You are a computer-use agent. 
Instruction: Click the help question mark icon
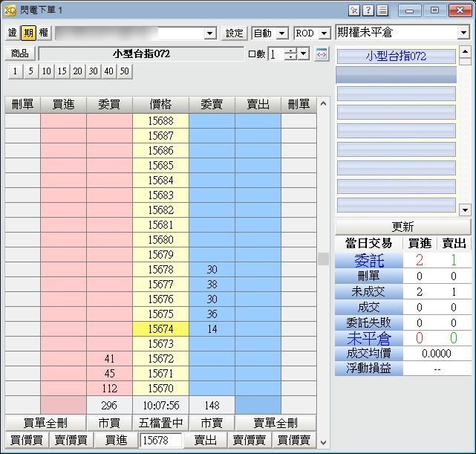pos(369,10)
